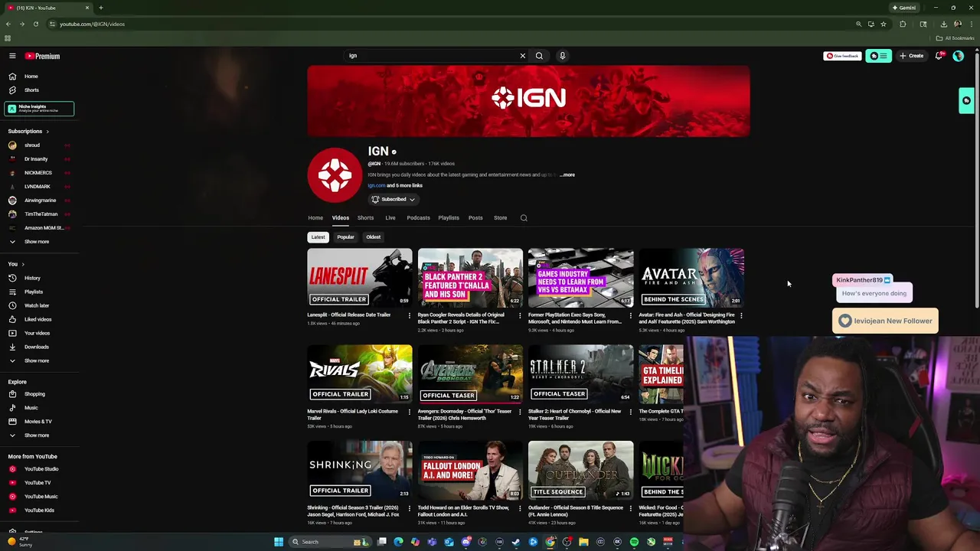The image size is (980, 551).
Task: Open options menu for Marvel Rivals video
Action: tap(409, 412)
